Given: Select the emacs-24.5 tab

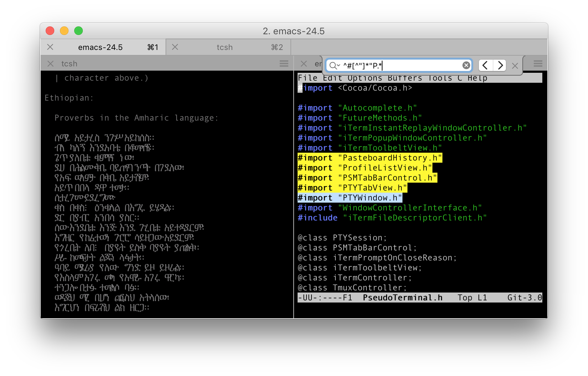Looking at the screenshot, I should pos(100,47).
